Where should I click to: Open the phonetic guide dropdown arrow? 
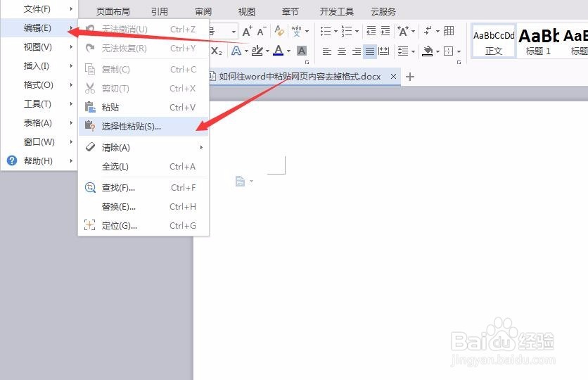click(x=307, y=31)
